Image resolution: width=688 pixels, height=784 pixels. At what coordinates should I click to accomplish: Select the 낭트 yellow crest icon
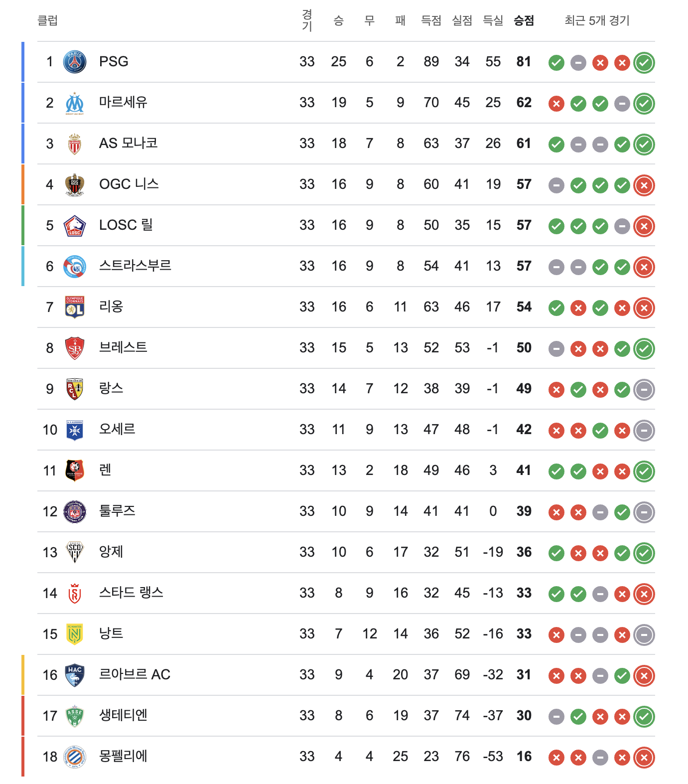pos(75,634)
